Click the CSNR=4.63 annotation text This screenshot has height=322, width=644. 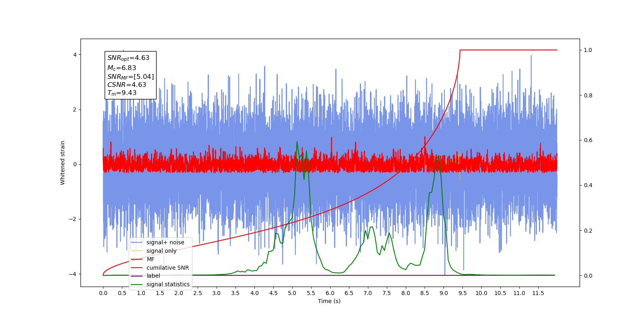tap(126, 85)
